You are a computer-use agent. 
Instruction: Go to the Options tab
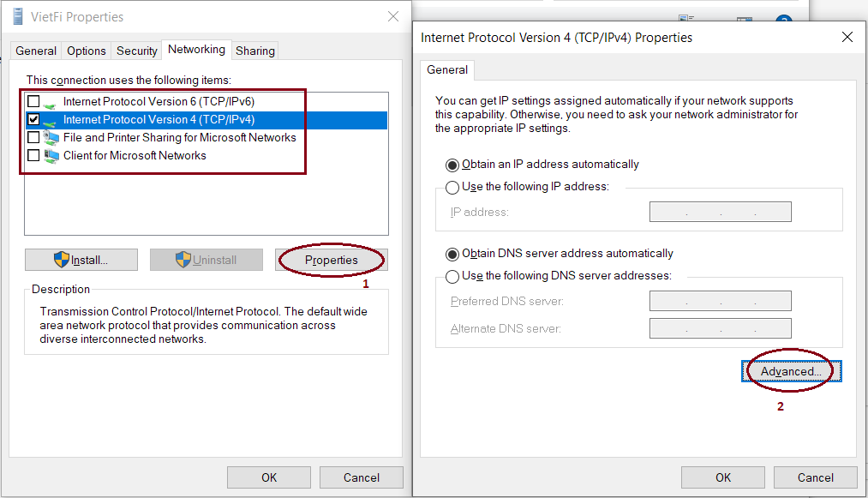87,51
